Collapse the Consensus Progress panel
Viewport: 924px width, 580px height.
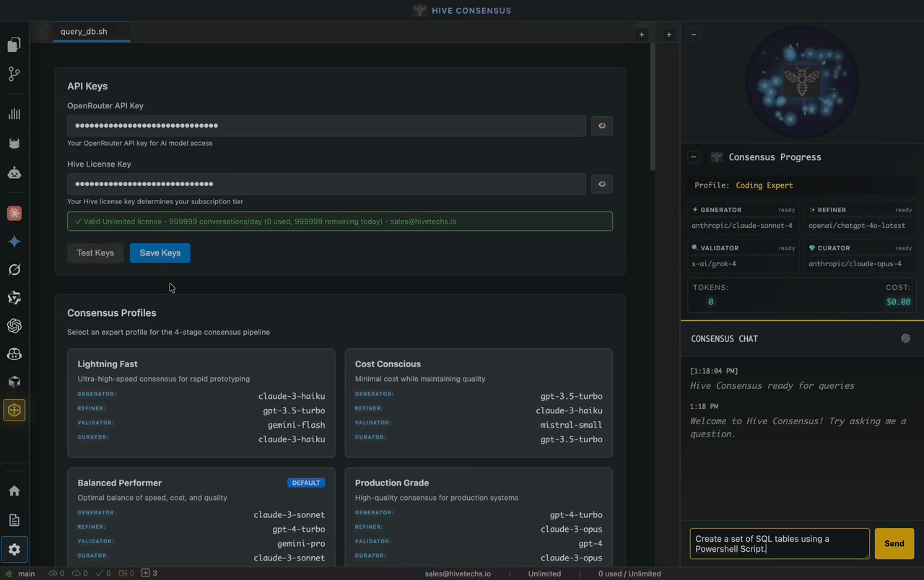694,157
